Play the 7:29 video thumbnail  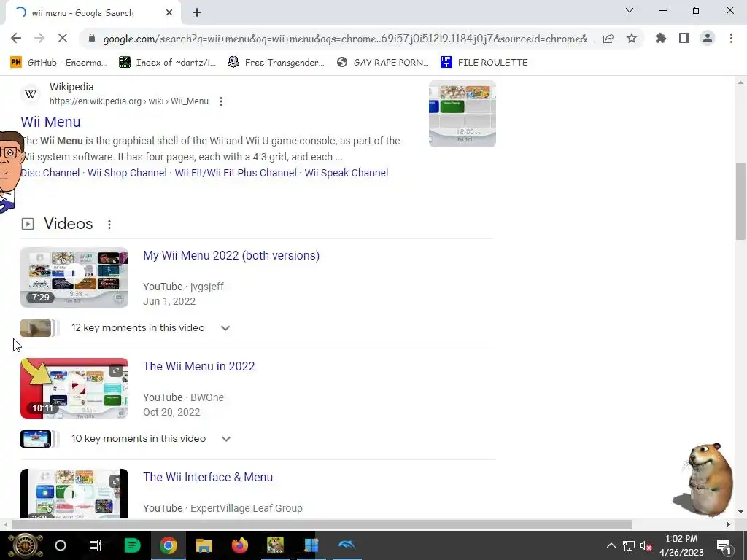(74, 277)
